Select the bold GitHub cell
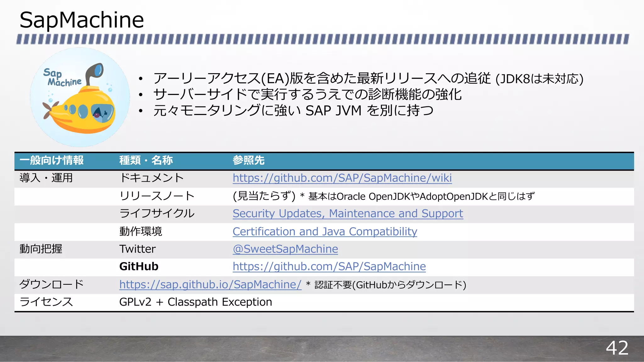Image resolution: width=644 pixels, height=362 pixels. (139, 266)
